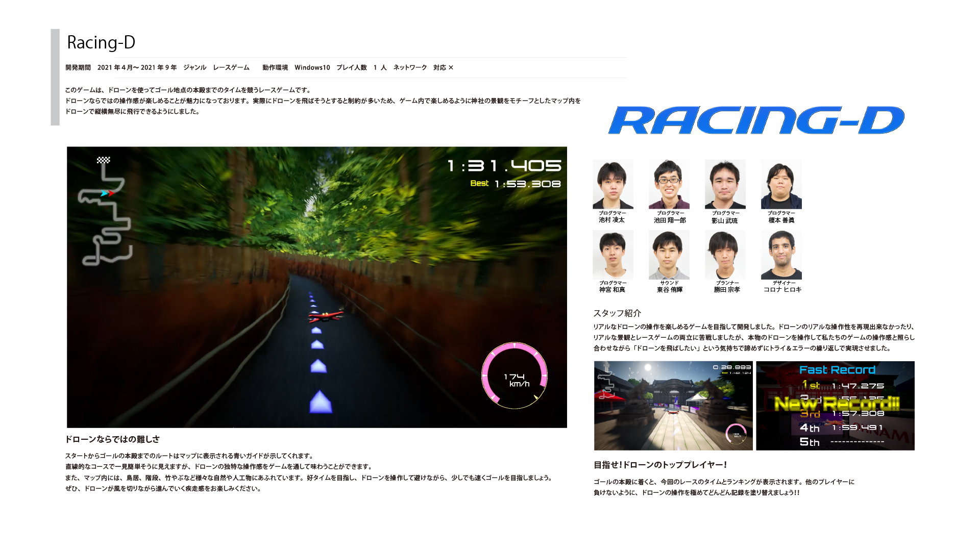Click the 1st 1:47.275 ranking entry

tap(843, 385)
